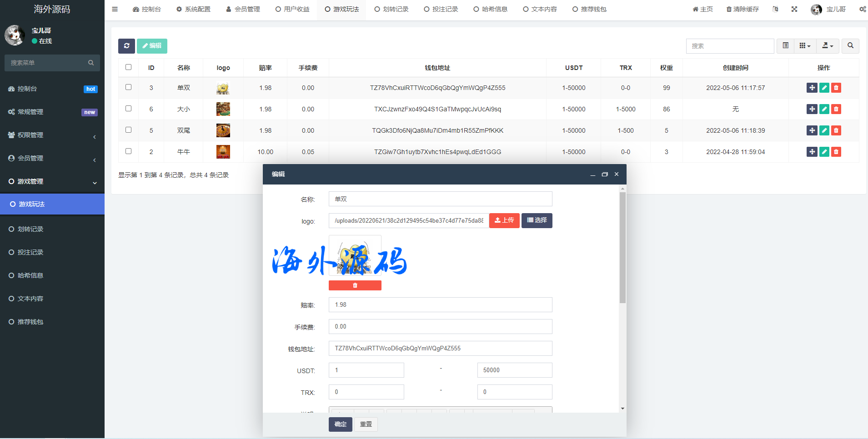868x439 pixels.
Task: Click the 上传 upload button
Action: [x=504, y=220]
